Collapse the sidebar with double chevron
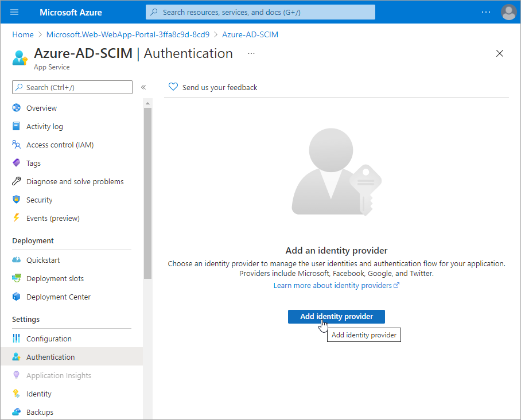The image size is (521, 420). point(143,87)
